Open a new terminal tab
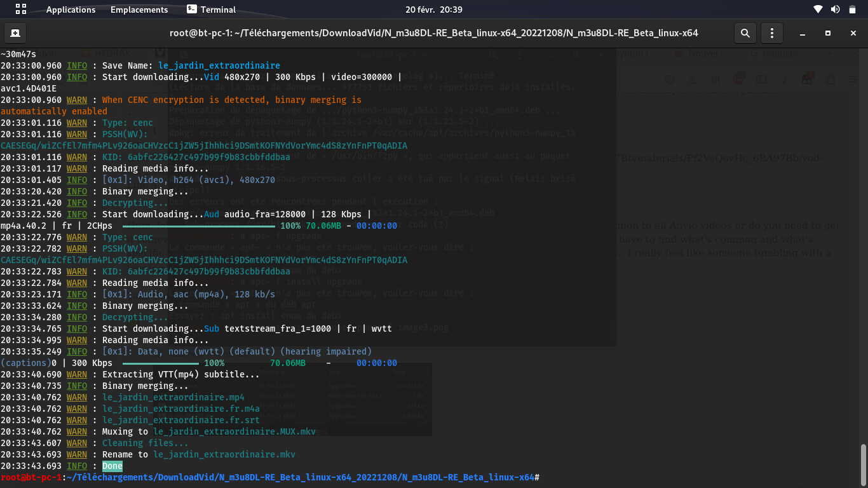 pos(15,33)
